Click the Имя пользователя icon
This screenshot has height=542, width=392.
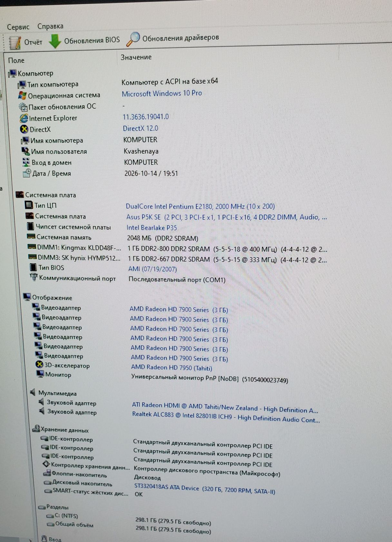point(25,151)
